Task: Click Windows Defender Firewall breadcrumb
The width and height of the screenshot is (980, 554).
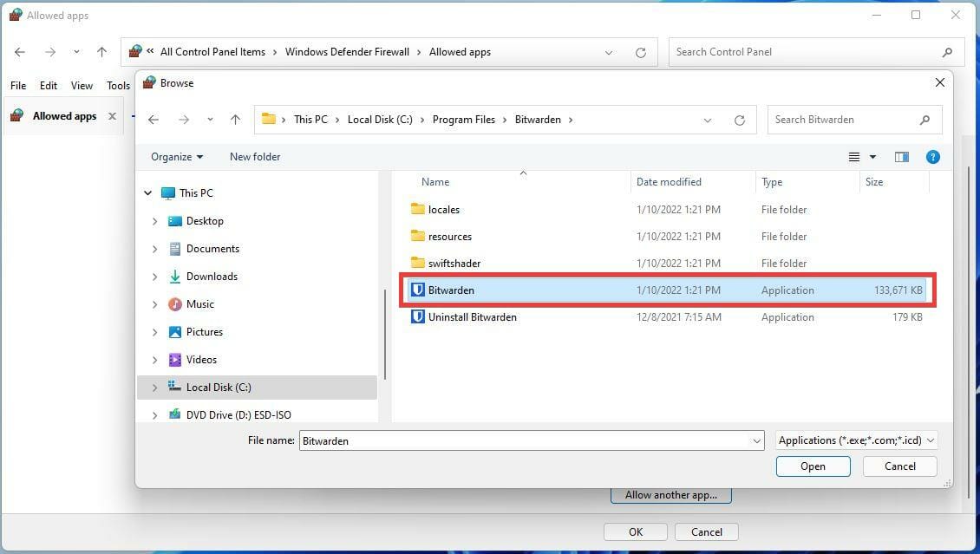Action: point(347,52)
